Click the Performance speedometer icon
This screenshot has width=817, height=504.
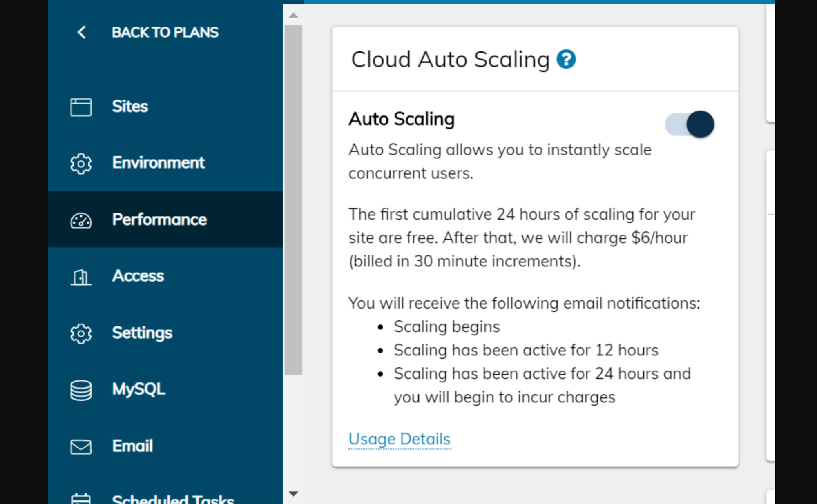(x=81, y=220)
